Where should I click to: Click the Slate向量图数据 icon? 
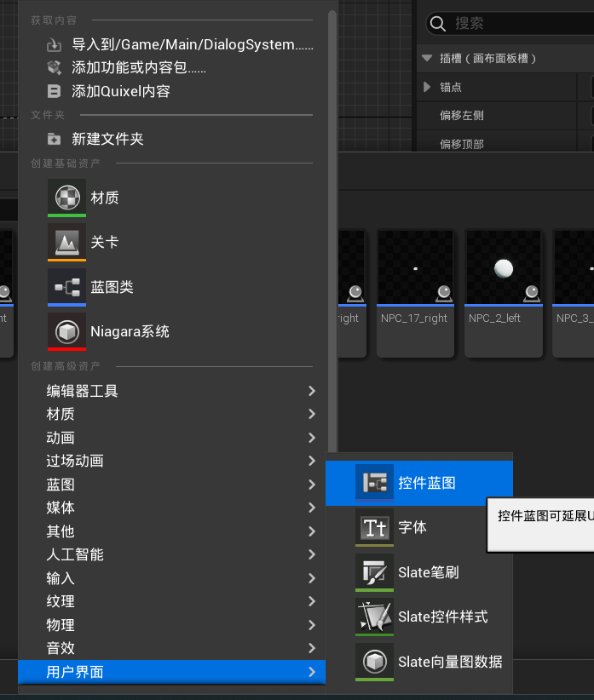[374, 662]
